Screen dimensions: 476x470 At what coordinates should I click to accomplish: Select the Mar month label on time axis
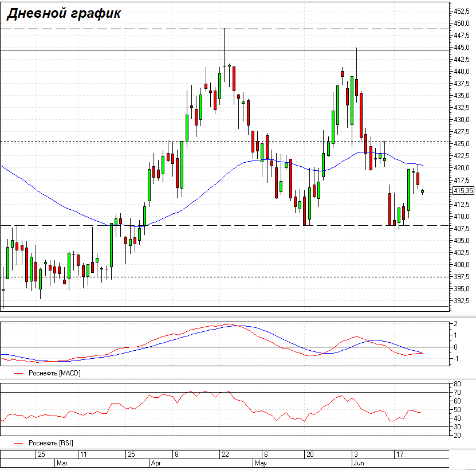62,462
